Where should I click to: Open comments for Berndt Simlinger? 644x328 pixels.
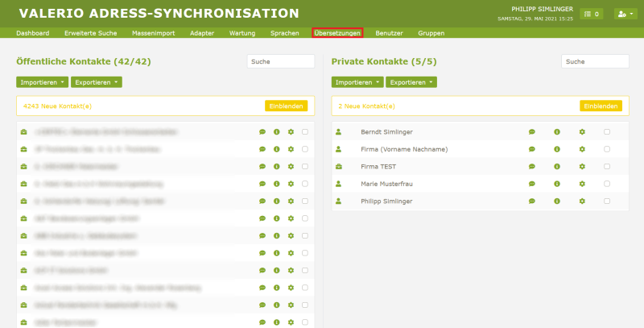[532, 132]
